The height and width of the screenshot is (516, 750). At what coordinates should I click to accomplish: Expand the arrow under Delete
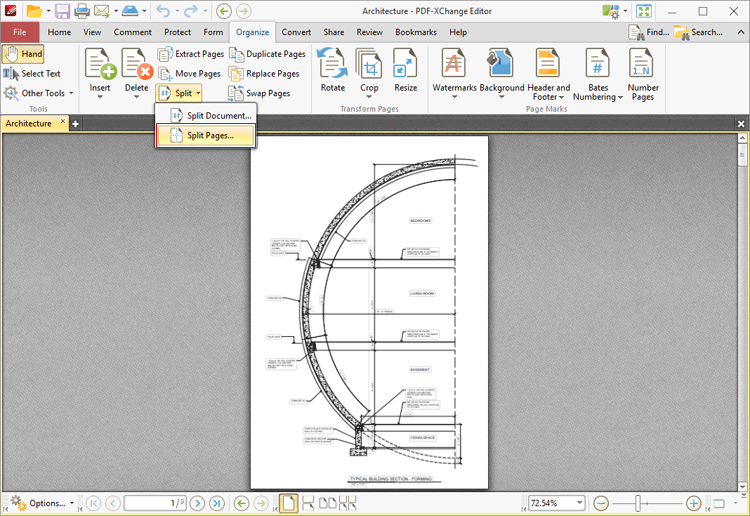[x=136, y=97]
